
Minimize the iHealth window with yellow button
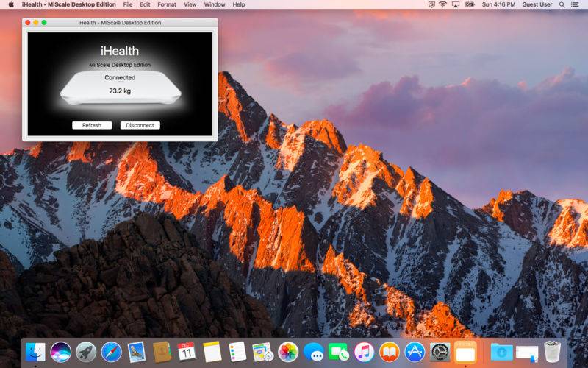click(x=36, y=23)
